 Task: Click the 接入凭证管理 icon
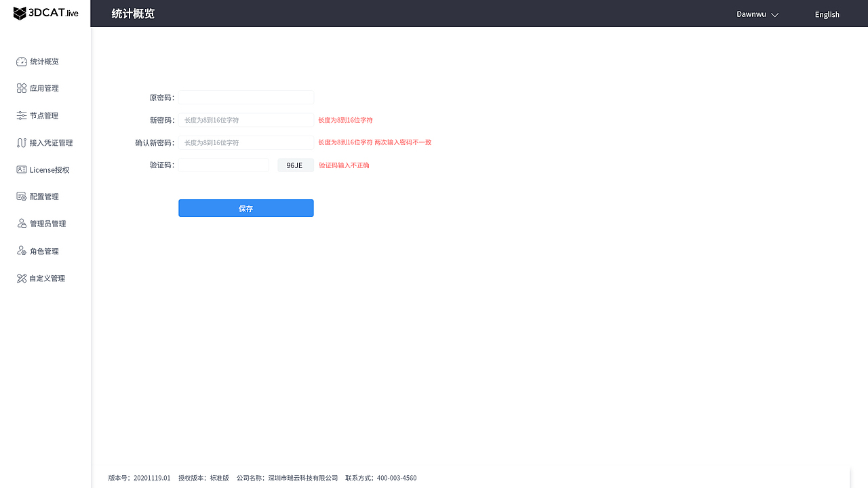22,143
